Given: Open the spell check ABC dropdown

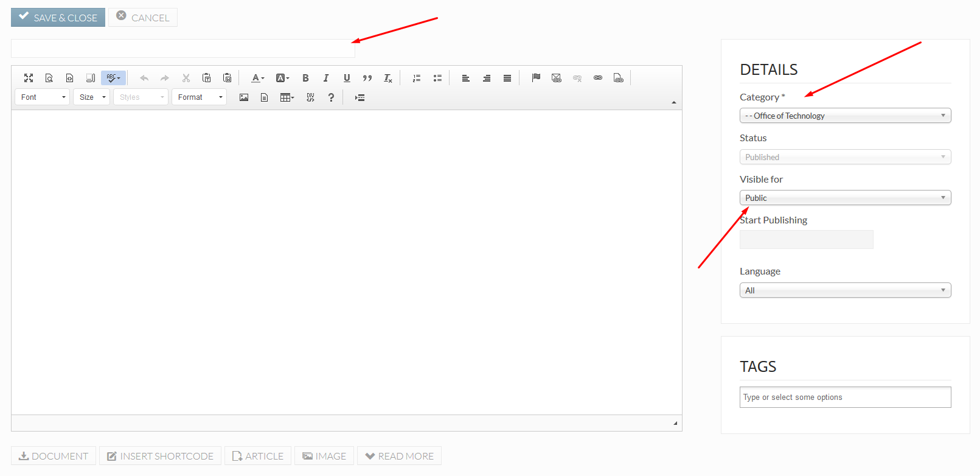Looking at the screenshot, I should [114, 78].
